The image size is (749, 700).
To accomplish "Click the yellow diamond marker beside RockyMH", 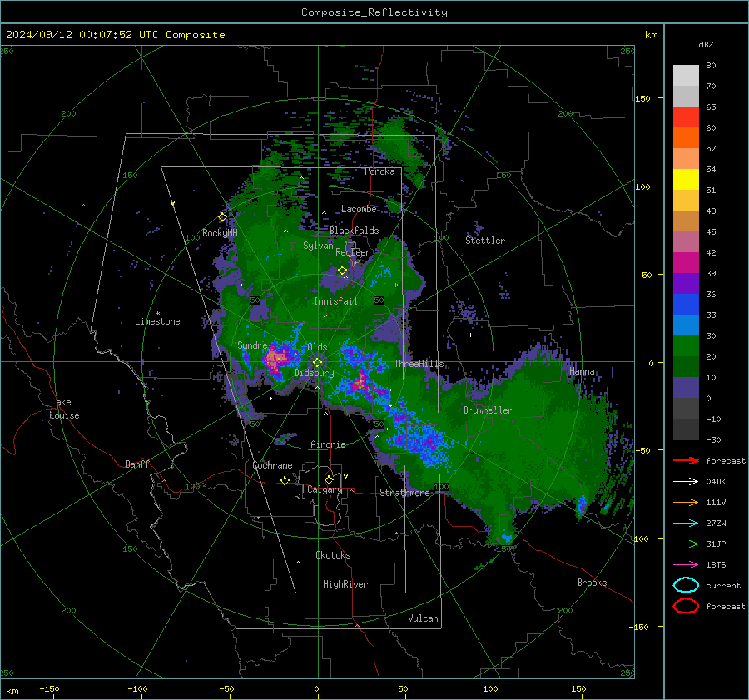I will click(x=222, y=217).
